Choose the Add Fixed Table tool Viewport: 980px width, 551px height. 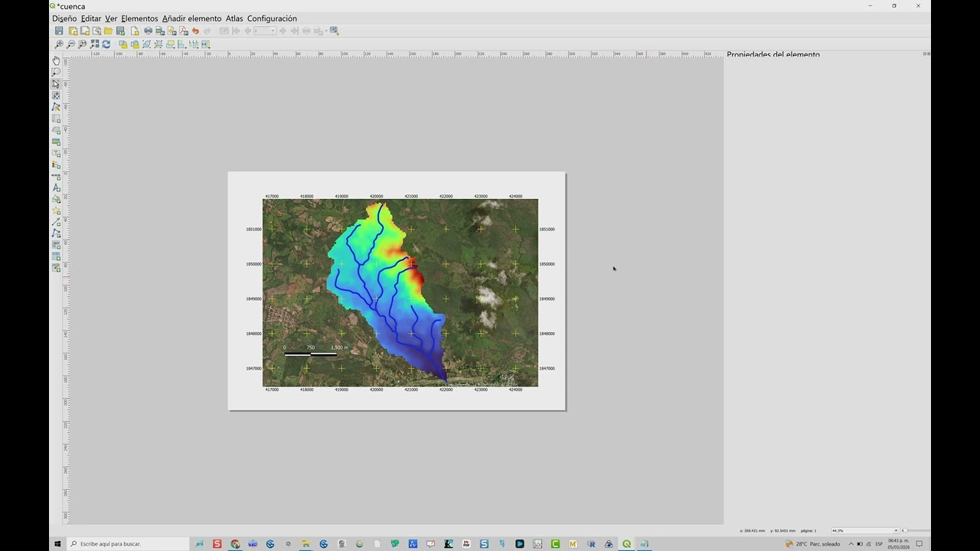(56, 268)
